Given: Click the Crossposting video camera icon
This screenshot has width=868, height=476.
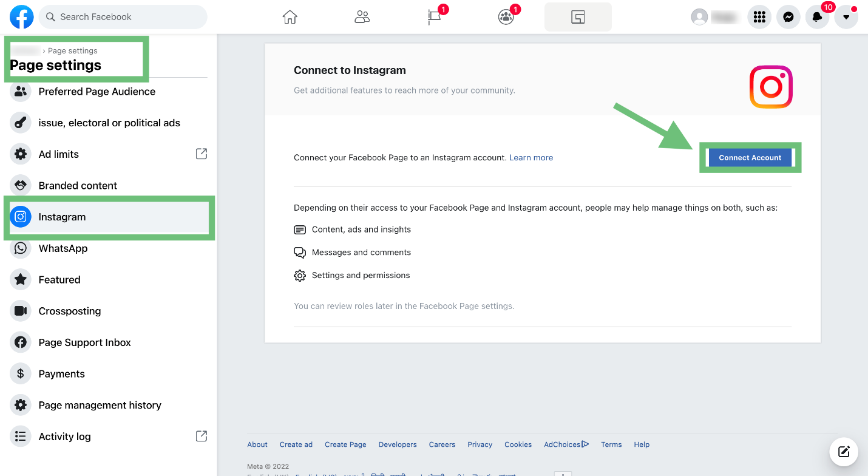Looking at the screenshot, I should point(21,311).
